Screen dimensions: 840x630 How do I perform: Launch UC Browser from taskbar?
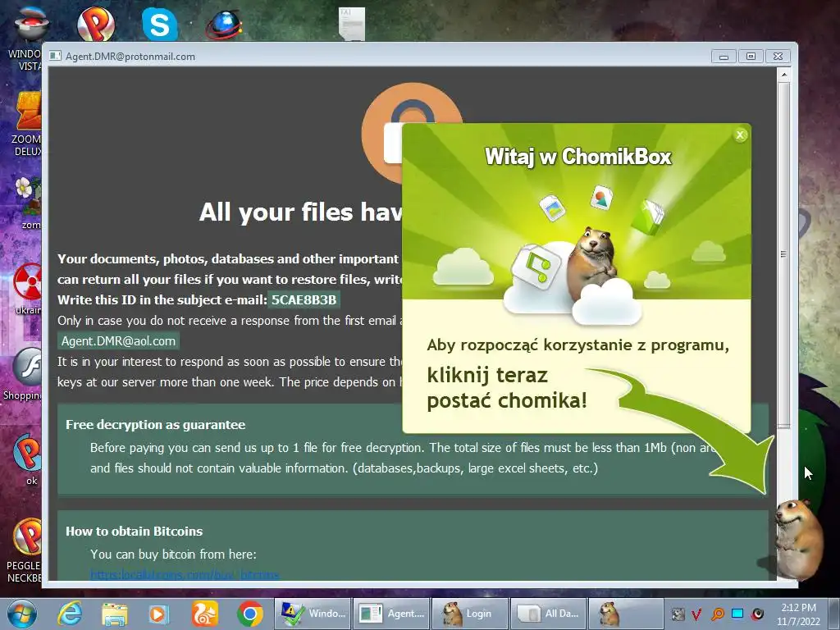pyautogui.click(x=205, y=614)
